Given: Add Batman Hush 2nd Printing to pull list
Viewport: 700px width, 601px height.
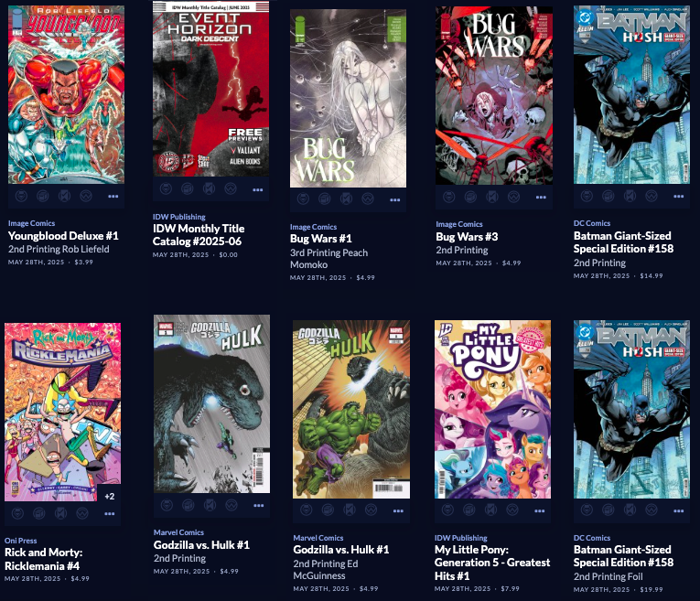Looking at the screenshot, I should 587,196.
